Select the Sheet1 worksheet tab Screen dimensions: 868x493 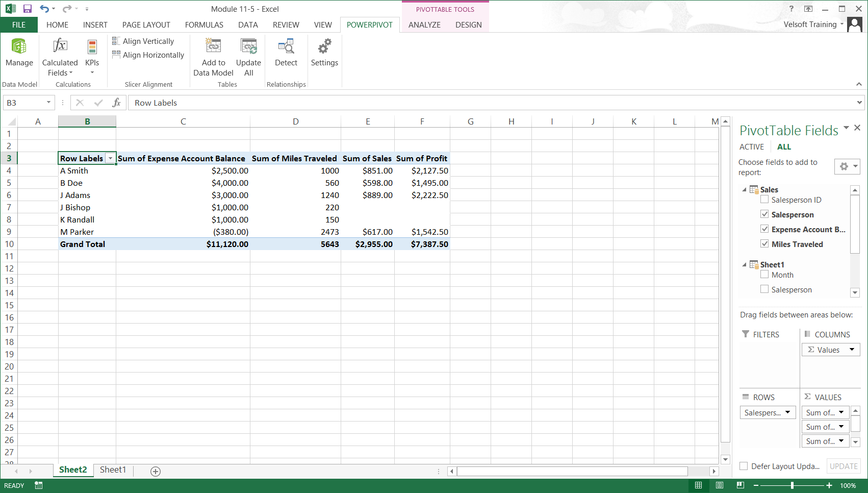[x=113, y=470]
